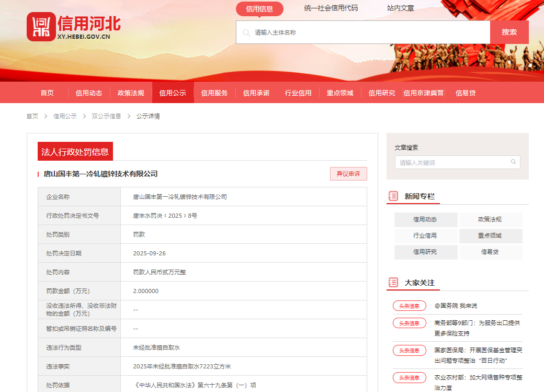
Task: Click the 大家关注 section icon
Action: coord(393,283)
